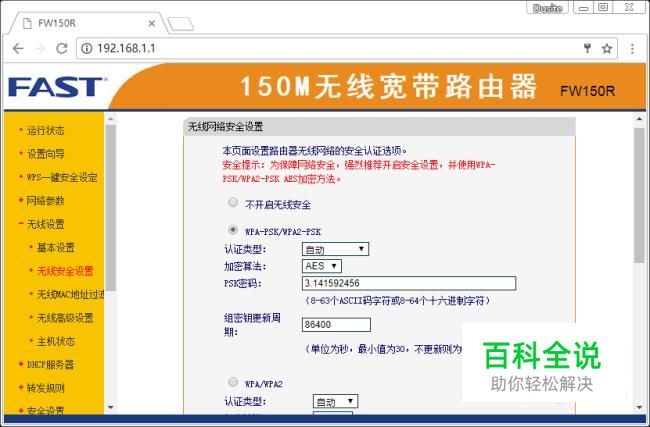650x427 pixels.
Task: Open 运行状态 in the sidebar
Action: 46,130
